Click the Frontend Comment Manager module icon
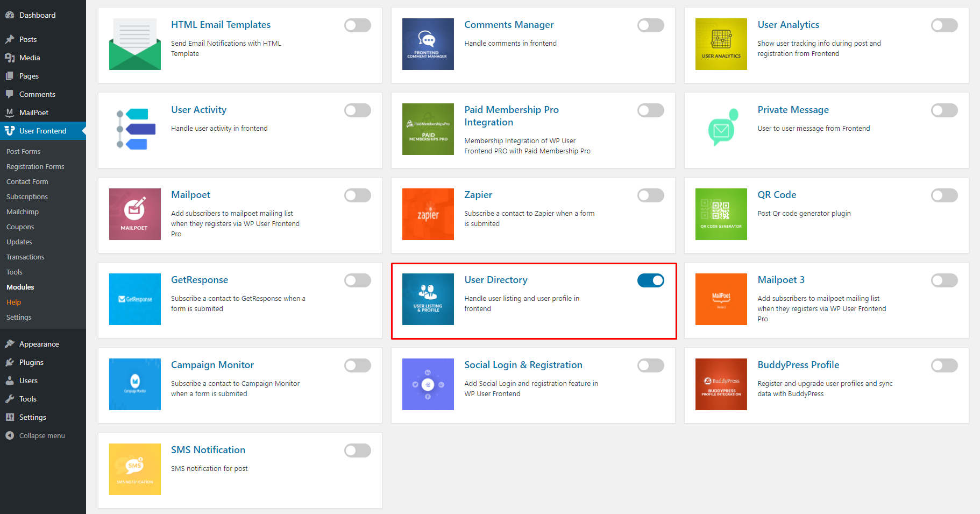The width and height of the screenshot is (980, 514). [428, 44]
